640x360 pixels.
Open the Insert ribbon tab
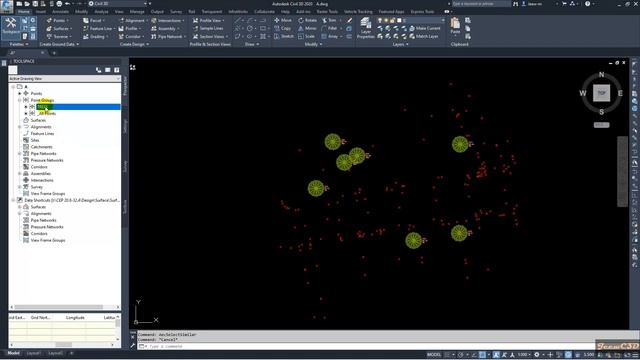click(41, 11)
